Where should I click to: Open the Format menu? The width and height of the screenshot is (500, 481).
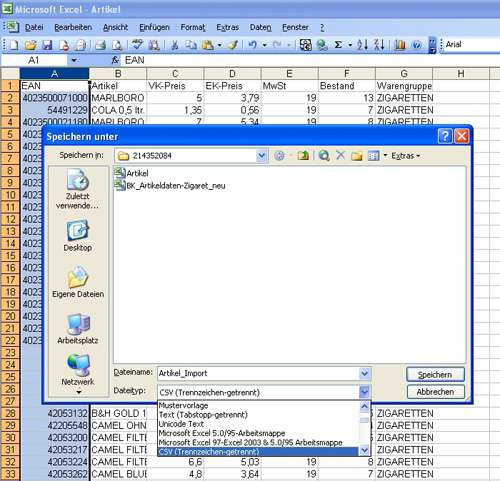pyautogui.click(x=193, y=27)
